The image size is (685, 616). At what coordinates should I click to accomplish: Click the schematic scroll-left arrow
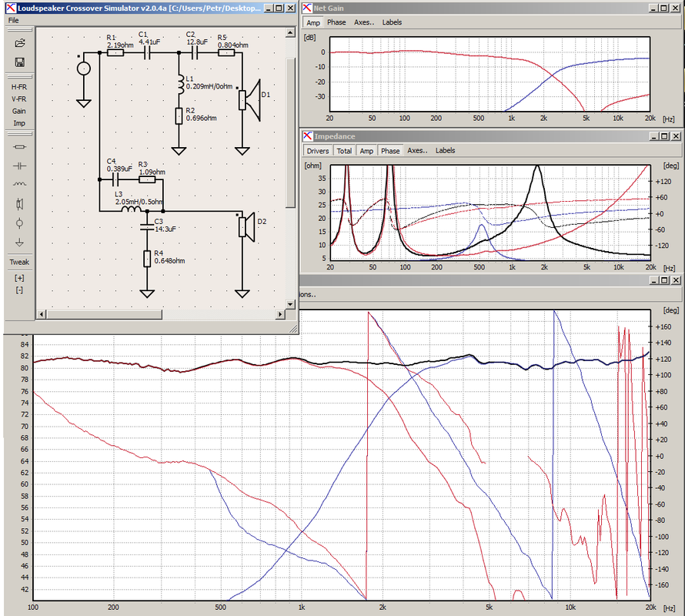(x=42, y=314)
